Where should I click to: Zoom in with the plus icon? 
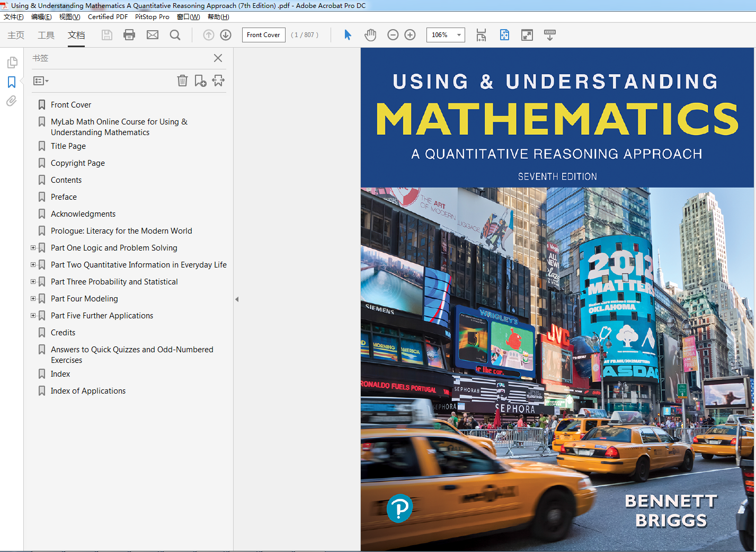click(x=410, y=35)
